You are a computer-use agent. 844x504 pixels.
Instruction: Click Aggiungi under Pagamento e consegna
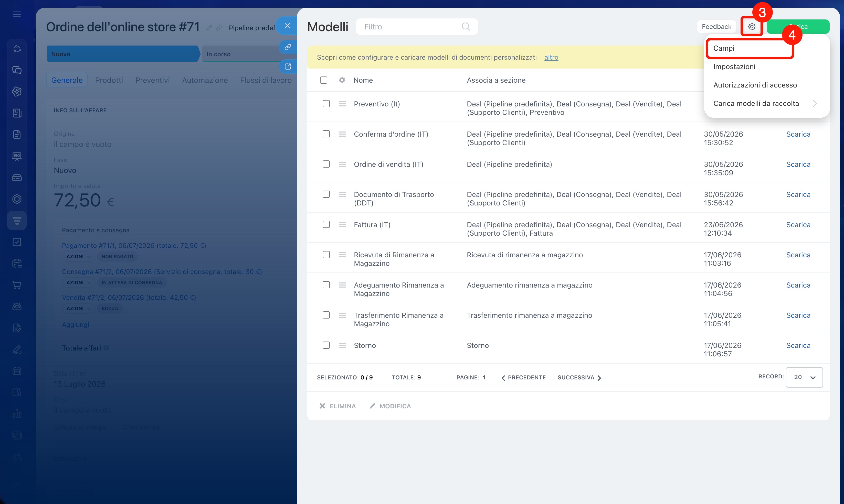(76, 325)
